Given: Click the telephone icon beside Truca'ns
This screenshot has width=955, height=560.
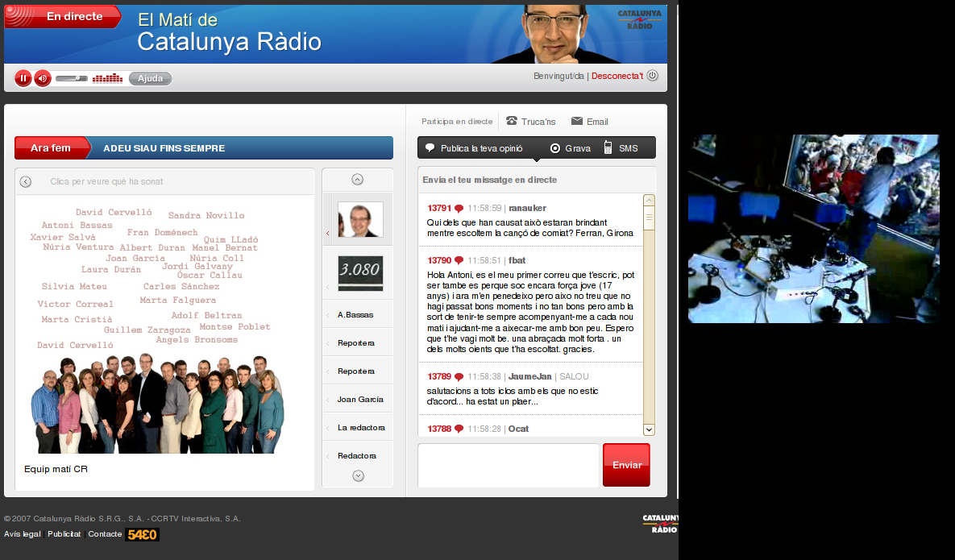Looking at the screenshot, I should coord(512,121).
